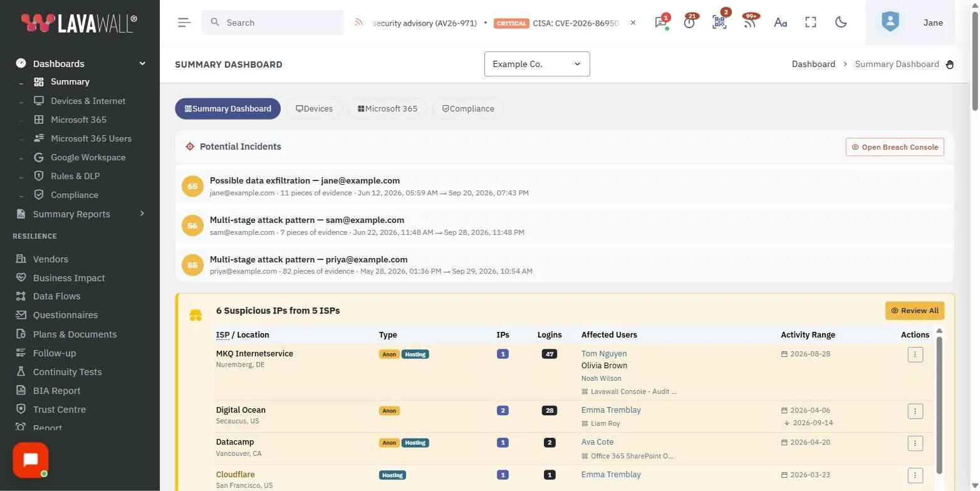The width and height of the screenshot is (980, 491).
Task: Open Microsoft 365 Users in the sidebar
Action: (x=91, y=138)
